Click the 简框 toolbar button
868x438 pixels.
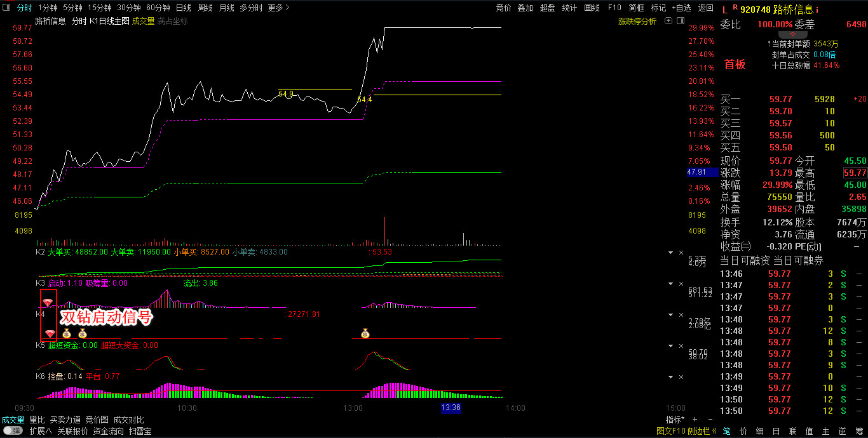pyautogui.click(x=636, y=8)
